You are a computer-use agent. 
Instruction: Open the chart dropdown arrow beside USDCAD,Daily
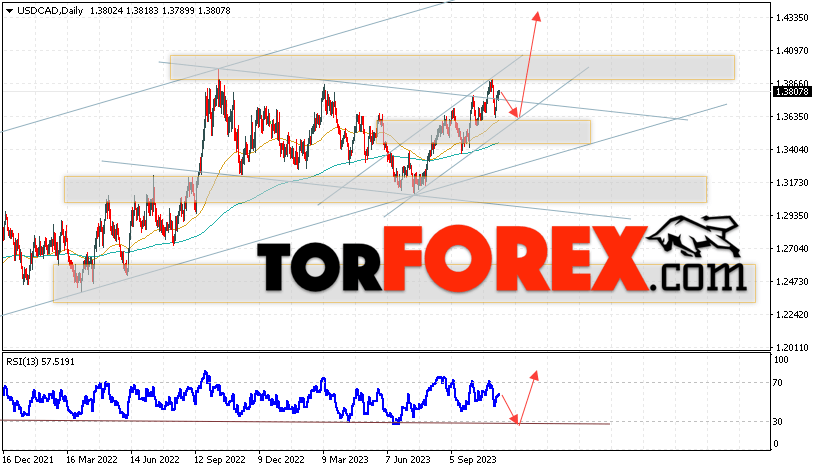coord(9,11)
